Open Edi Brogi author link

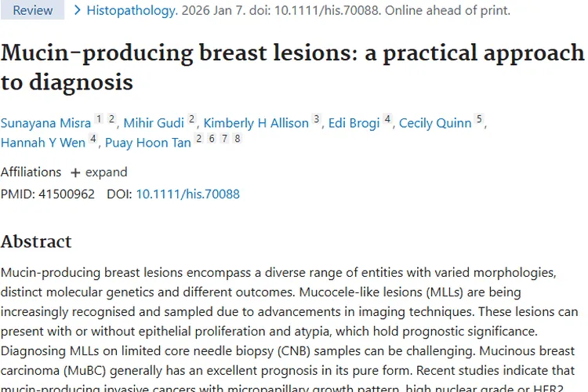pyautogui.click(x=354, y=122)
